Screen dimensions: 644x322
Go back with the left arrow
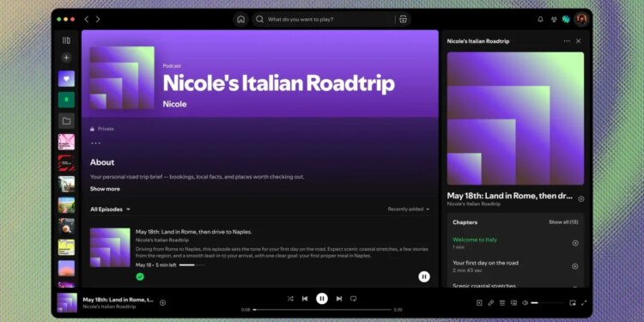(86, 19)
